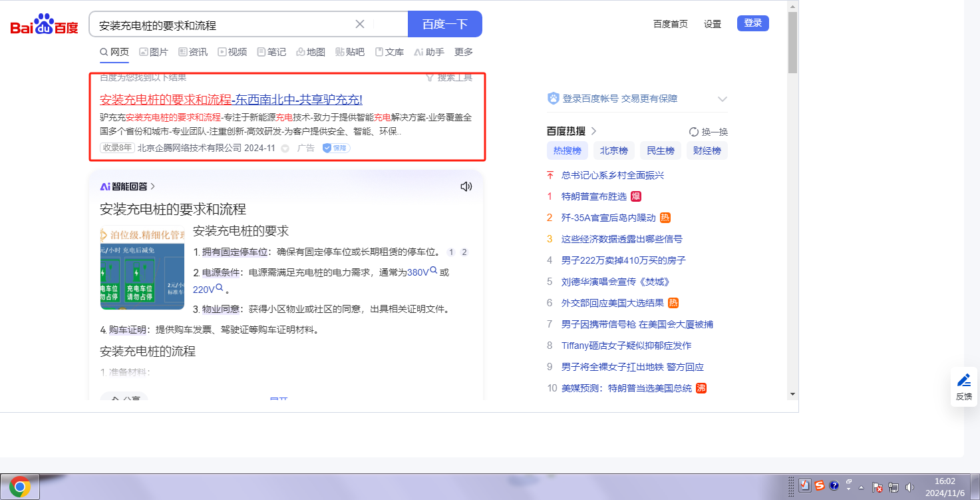Click the Baidu logo
The image size is (980, 500).
(x=44, y=25)
